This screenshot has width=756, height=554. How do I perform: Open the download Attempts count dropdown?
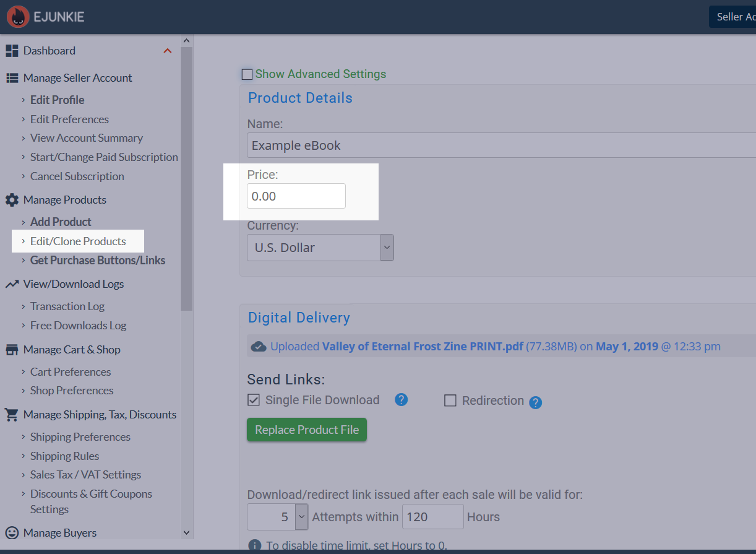coord(277,517)
